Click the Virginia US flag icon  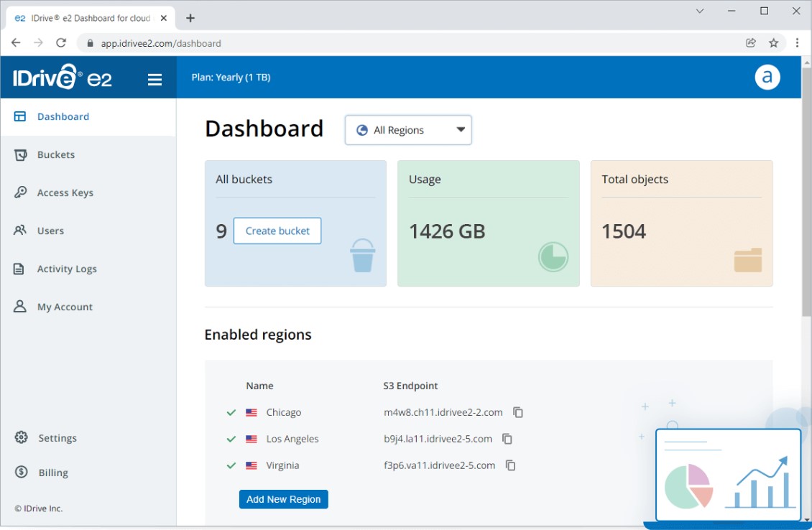point(252,465)
